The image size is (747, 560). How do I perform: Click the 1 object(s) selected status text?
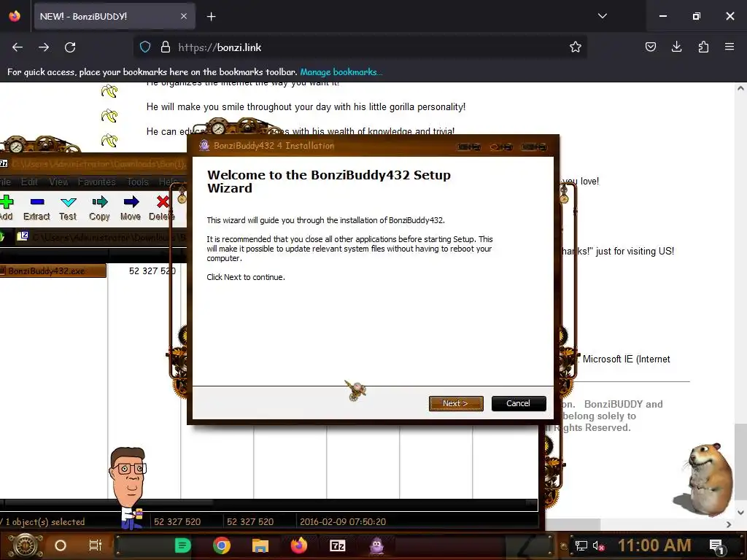coord(44,522)
